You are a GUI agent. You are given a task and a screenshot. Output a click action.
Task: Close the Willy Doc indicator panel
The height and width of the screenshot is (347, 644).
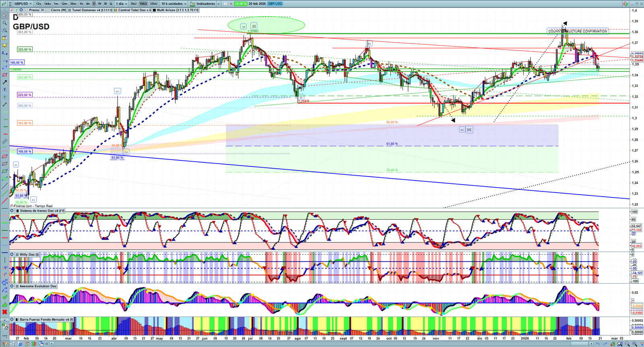12,255
